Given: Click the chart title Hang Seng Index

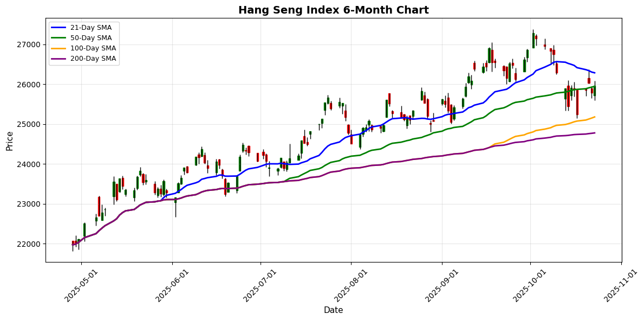Looking at the screenshot, I should (x=333, y=10).
